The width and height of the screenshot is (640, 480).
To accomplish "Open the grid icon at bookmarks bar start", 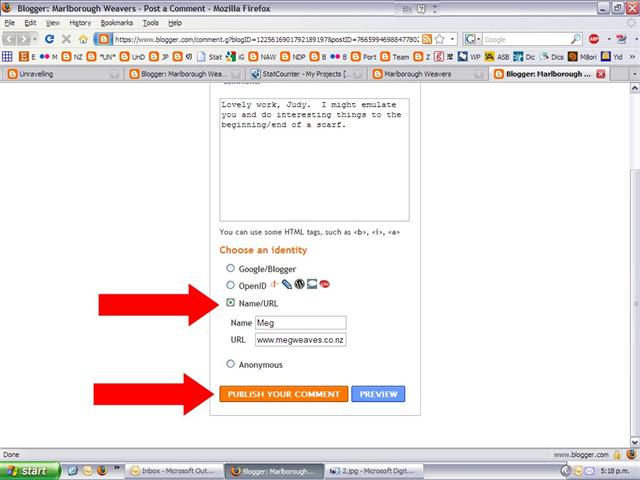I will 7,56.
